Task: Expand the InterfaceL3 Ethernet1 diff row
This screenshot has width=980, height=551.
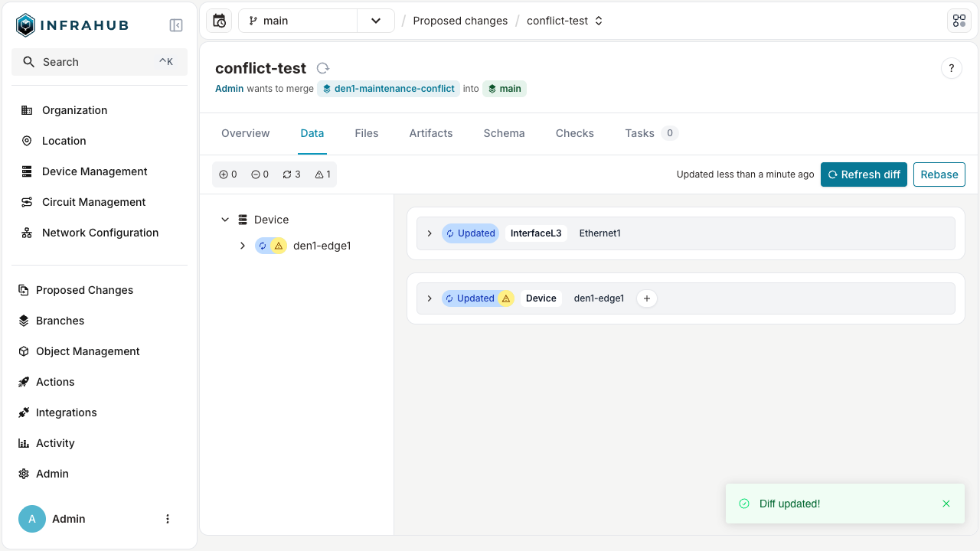Action: [430, 233]
